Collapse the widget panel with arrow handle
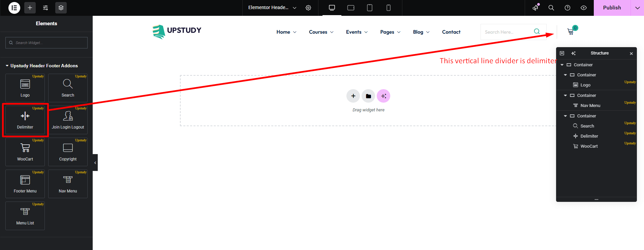Screen dimensions: 644x250 tap(95, 163)
